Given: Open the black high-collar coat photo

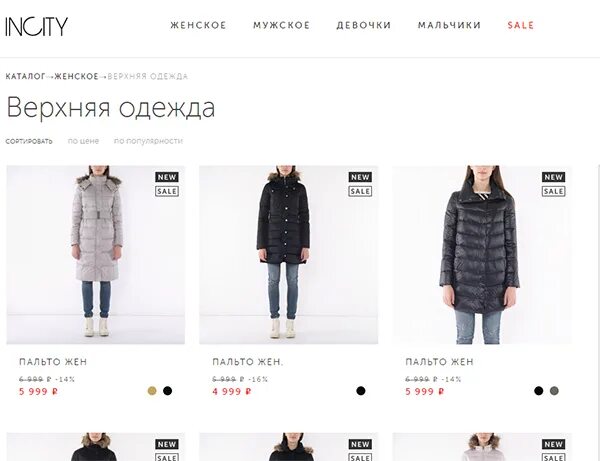Looking at the screenshot, I should (482, 255).
